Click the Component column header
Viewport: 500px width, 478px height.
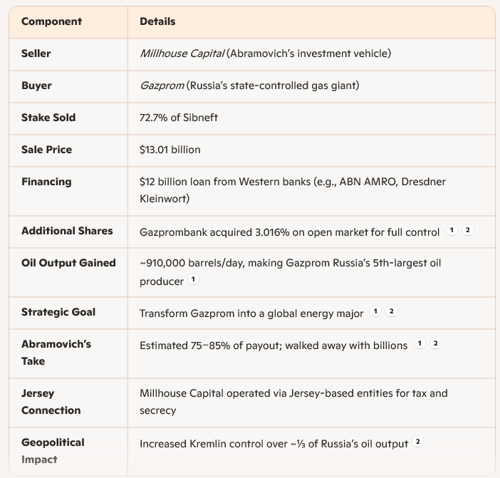(x=51, y=21)
